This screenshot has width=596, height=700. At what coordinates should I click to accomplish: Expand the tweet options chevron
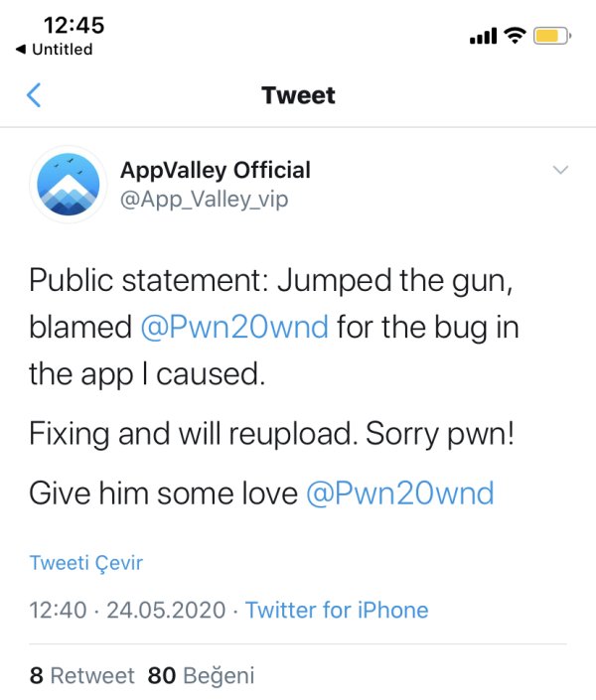[x=560, y=170]
